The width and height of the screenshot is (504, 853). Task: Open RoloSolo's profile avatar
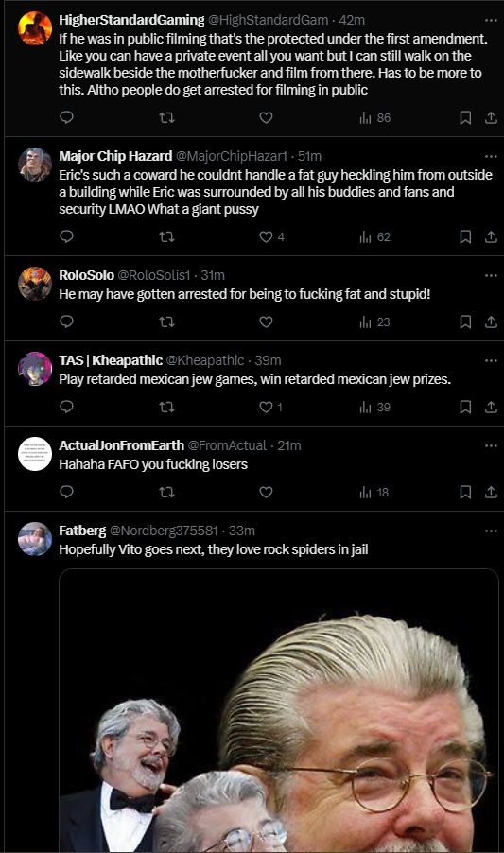pyautogui.click(x=35, y=284)
